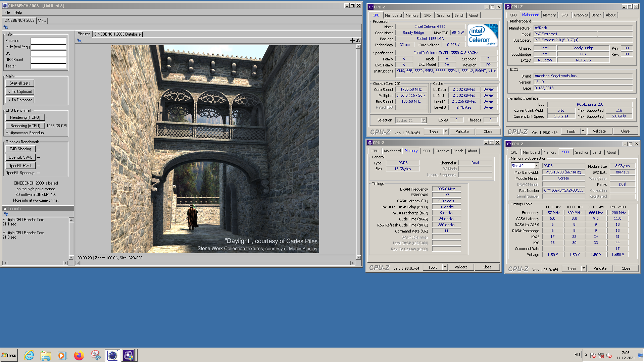Open Snipping Tool from the taskbar
Image resolution: width=644 pixels, height=362 pixels.
(x=96, y=355)
